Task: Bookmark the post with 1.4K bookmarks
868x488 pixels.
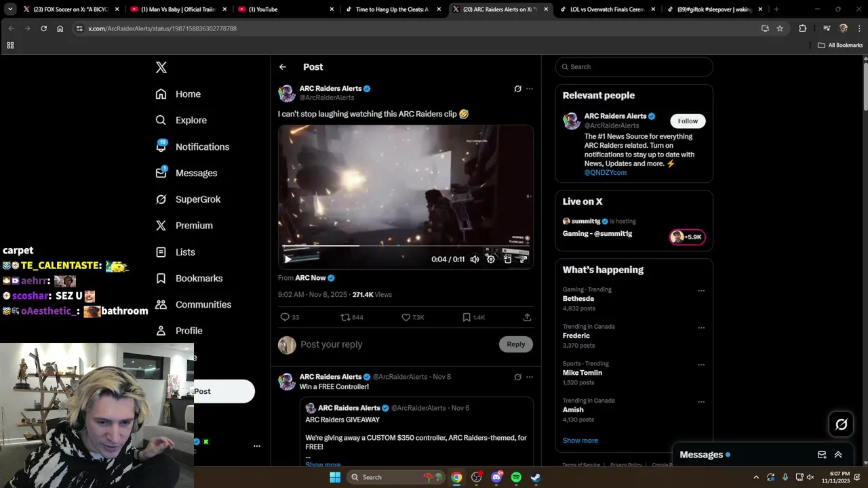Action: point(473,317)
